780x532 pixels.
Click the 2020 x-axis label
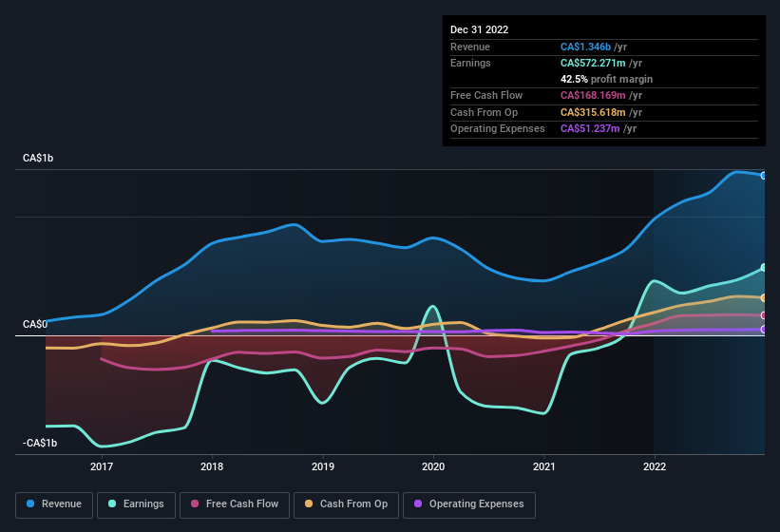point(433,466)
